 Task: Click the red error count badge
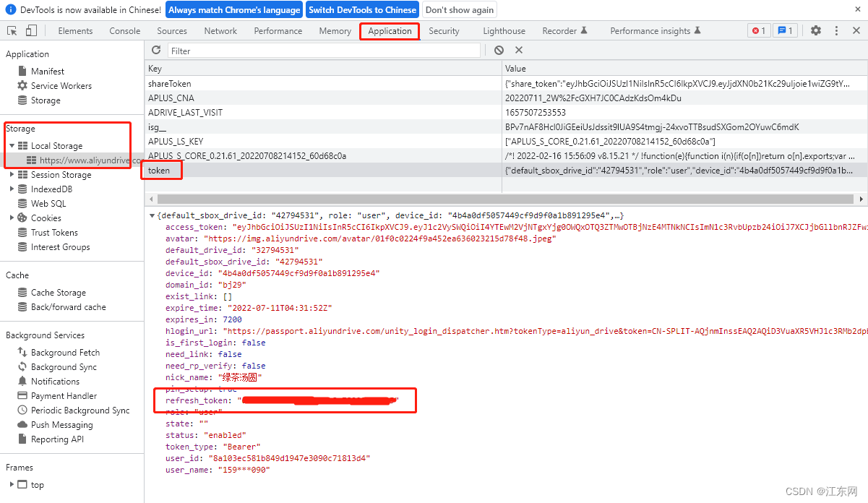point(759,31)
